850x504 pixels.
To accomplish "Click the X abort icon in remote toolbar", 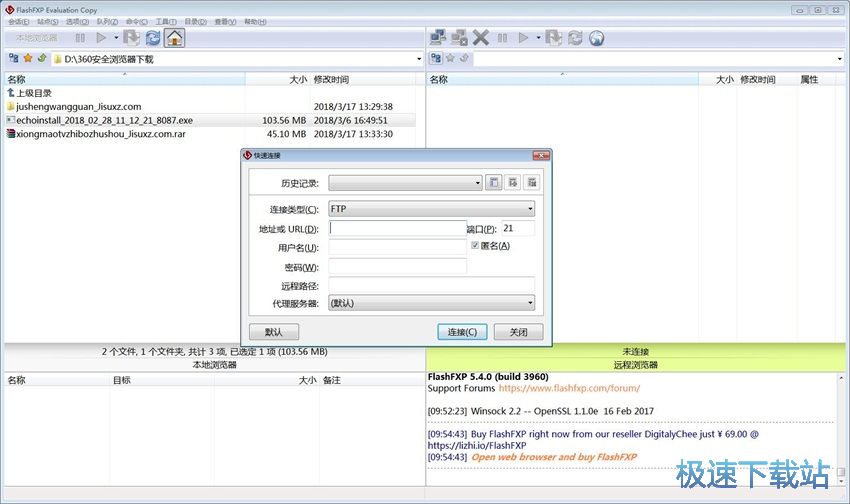I will 480,38.
